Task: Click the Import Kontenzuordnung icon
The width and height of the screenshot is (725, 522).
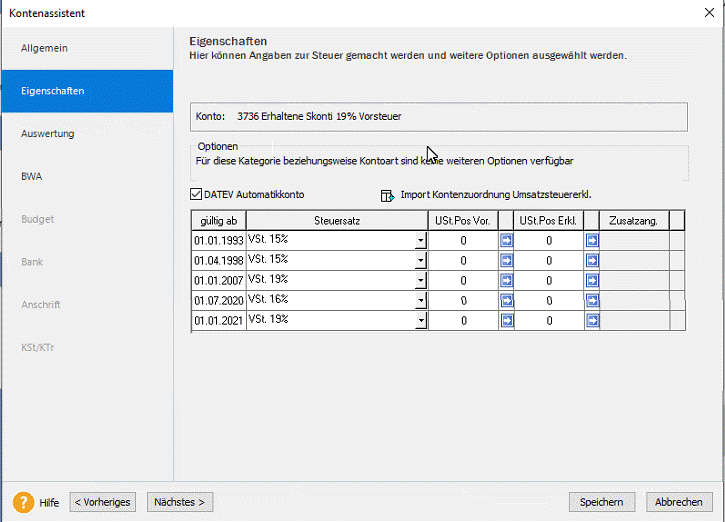Action: 388,195
